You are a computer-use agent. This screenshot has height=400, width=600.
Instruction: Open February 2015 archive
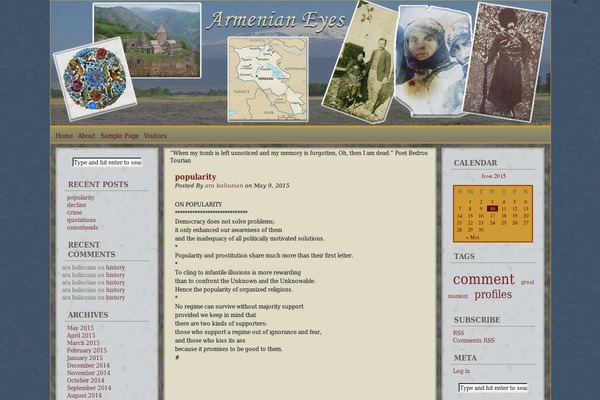click(87, 350)
